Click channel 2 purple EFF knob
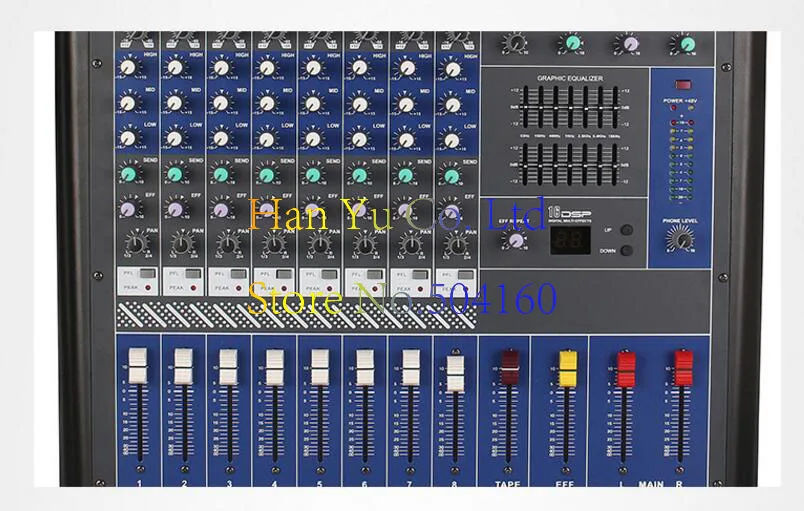 [174, 209]
